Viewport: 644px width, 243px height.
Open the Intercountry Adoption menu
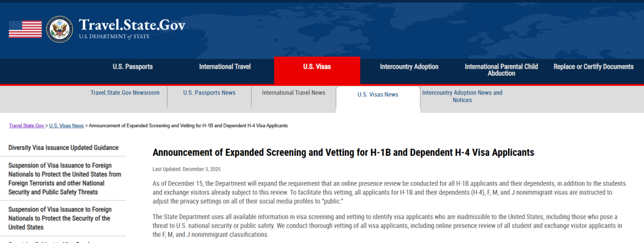409,67
